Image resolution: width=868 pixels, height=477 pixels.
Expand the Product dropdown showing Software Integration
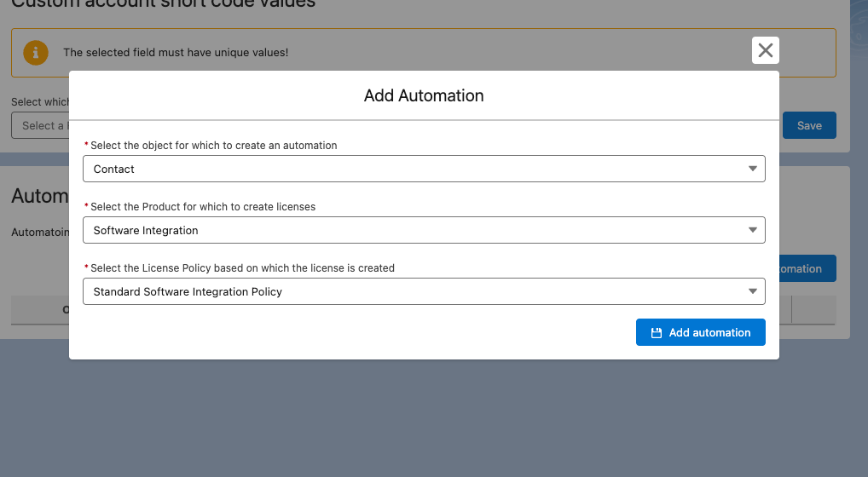click(x=423, y=230)
